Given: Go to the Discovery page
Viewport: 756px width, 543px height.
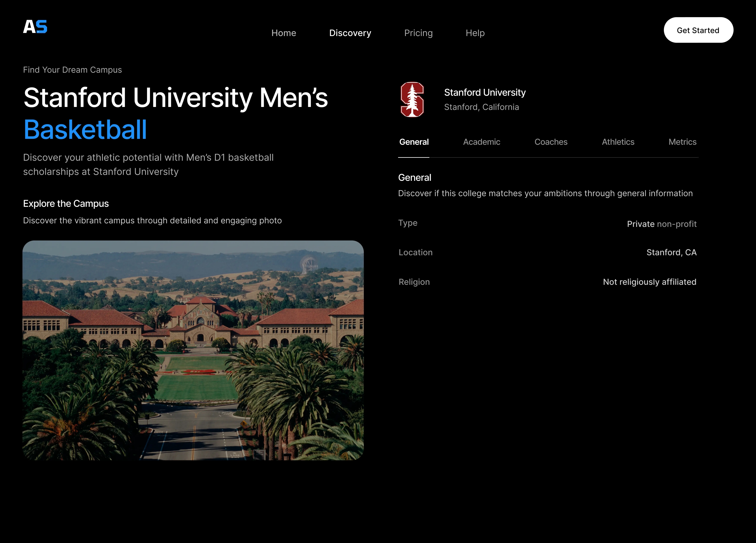Looking at the screenshot, I should click(350, 33).
